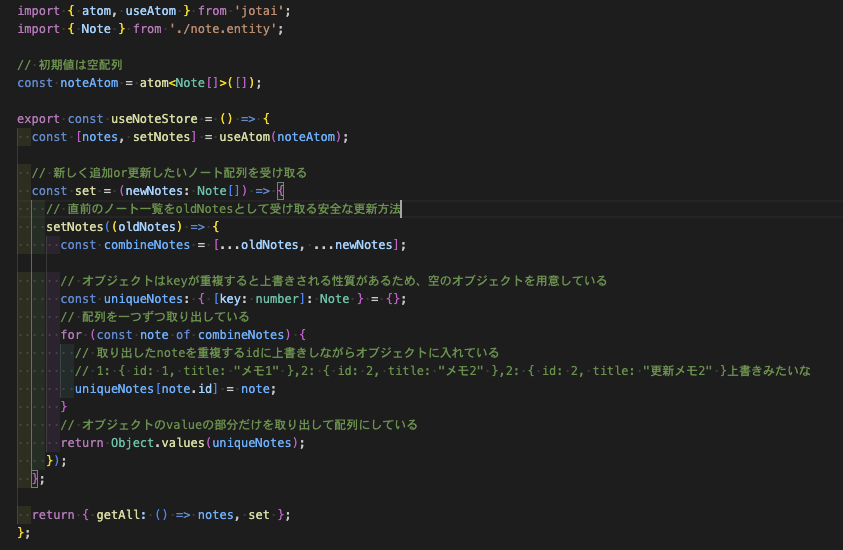Click uniqueNotes[note.id] assignment

[175, 389]
